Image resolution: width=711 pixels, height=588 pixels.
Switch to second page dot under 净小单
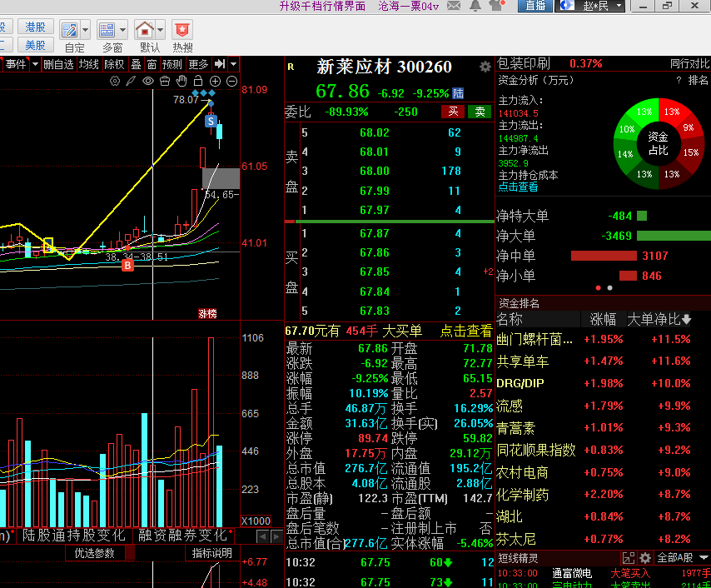pos(610,288)
